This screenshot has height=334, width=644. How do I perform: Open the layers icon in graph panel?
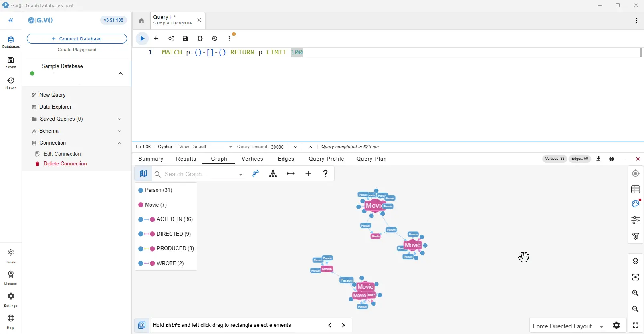coord(636,261)
